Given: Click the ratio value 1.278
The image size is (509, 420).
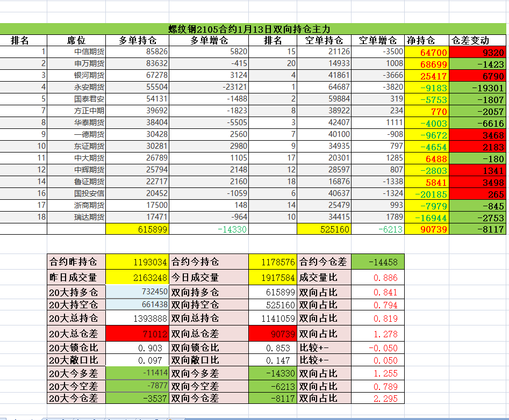Looking at the screenshot, I should (378, 334).
